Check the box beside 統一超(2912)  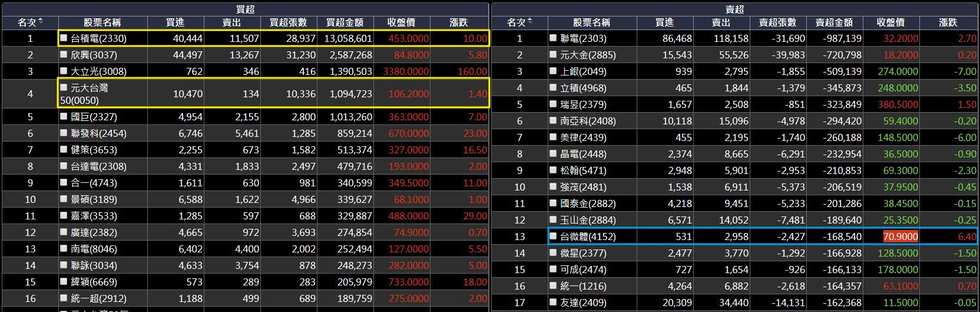(64, 298)
